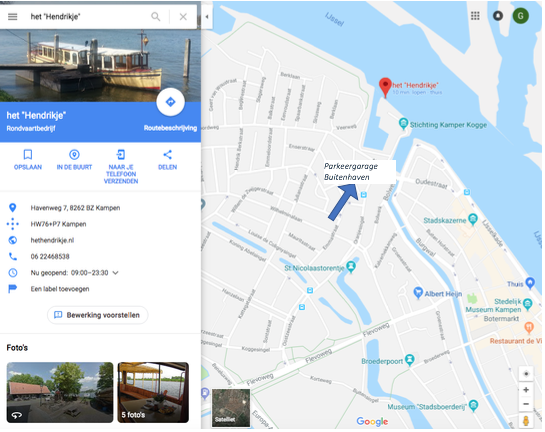Add a label via Een label toevoegen

tap(60, 289)
